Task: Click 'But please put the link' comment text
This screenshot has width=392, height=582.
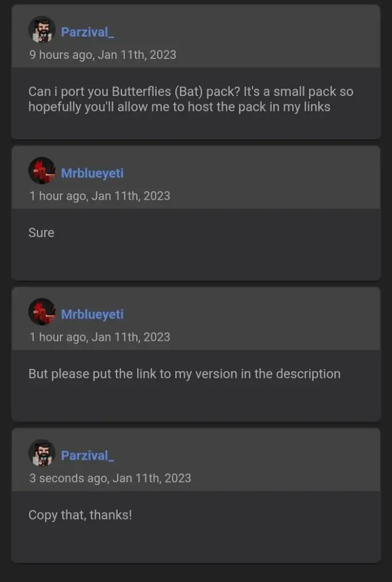Action: (184, 374)
